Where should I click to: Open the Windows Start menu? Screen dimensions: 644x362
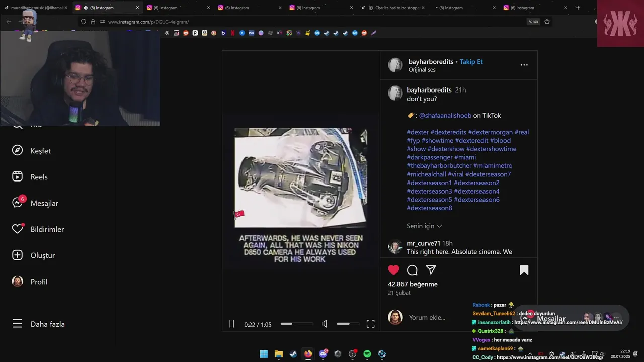click(x=264, y=354)
